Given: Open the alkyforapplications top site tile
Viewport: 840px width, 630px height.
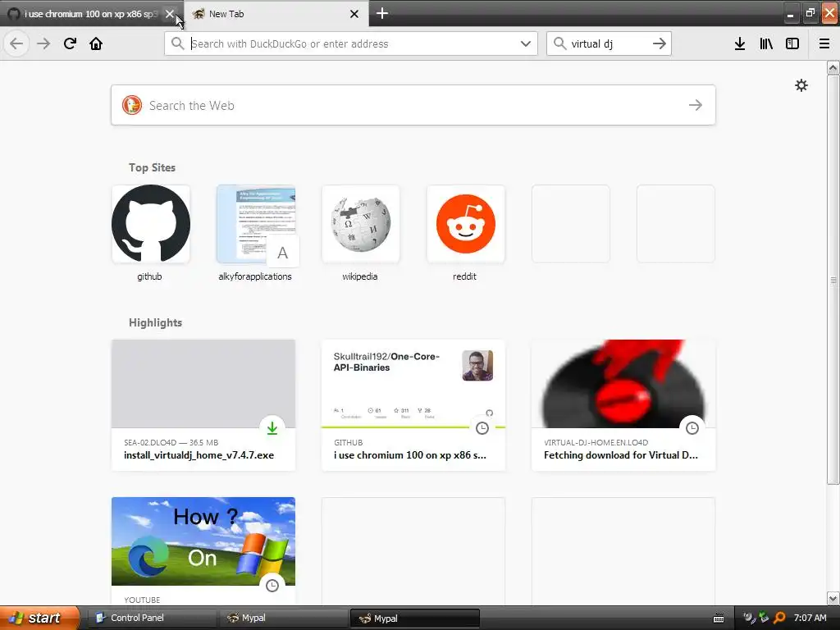Looking at the screenshot, I should click(x=256, y=224).
